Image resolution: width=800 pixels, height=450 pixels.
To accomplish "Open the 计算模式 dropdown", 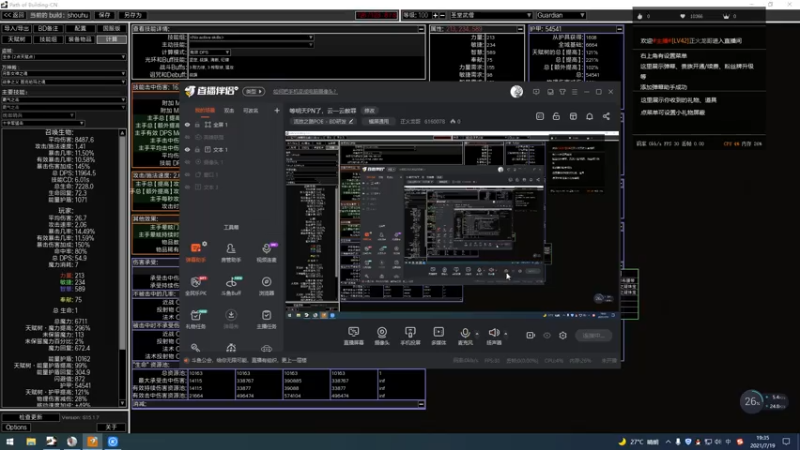I will coord(210,52).
